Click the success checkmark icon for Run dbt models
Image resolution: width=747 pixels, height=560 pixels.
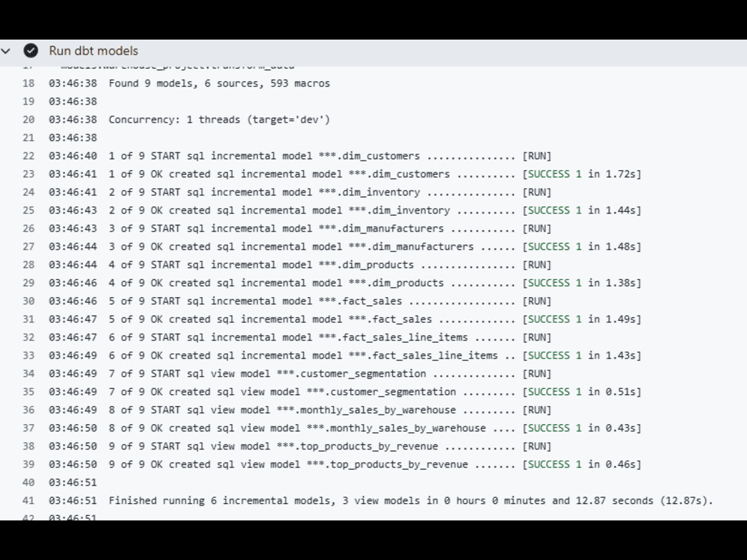point(31,51)
